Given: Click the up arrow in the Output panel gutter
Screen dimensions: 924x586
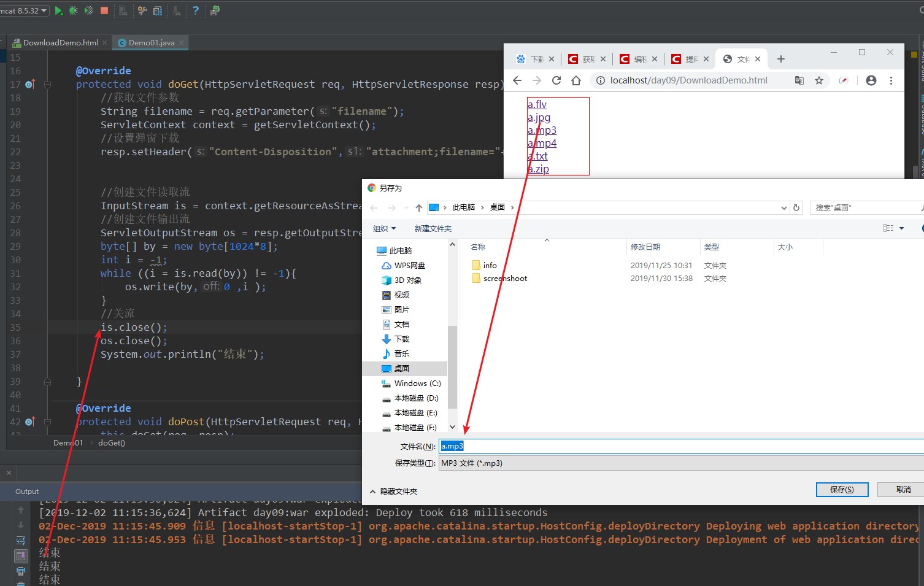Looking at the screenshot, I should (x=21, y=510).
